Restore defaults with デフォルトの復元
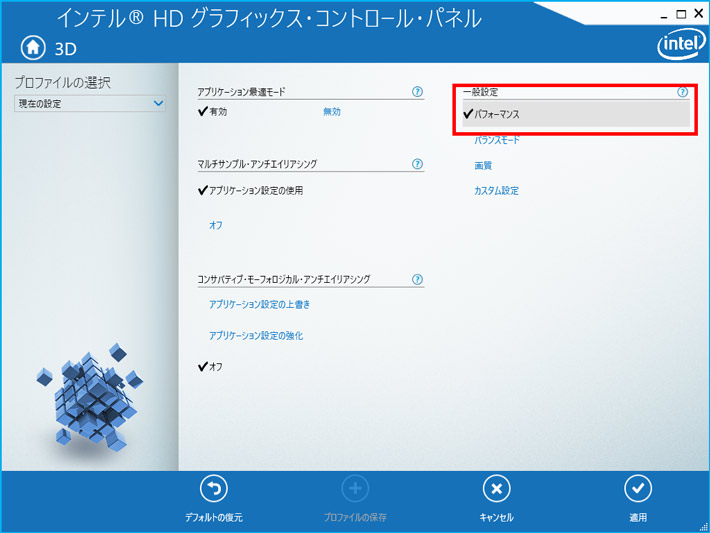This screenshot has height=533, width=710. click(x=214, y=498)
